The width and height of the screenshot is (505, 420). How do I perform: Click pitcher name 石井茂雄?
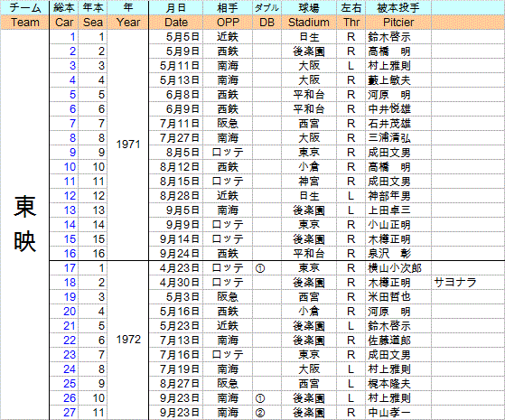[x=389, y=124]
